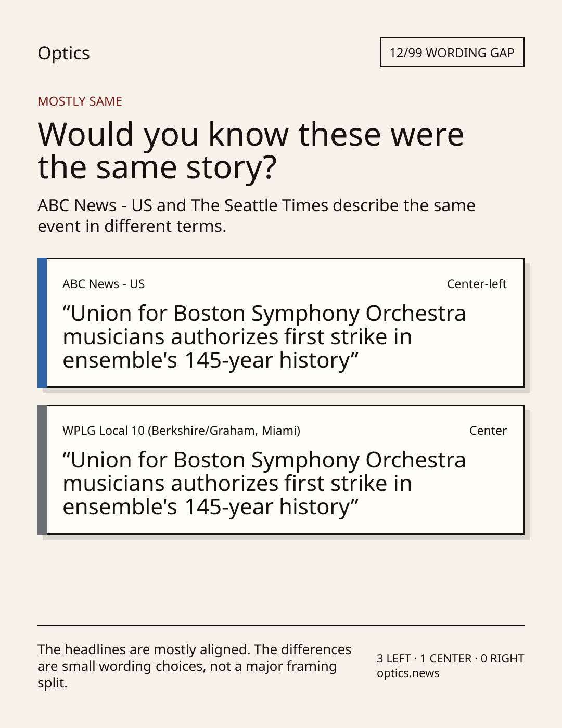The width and height of the screenshot is (562, 728).
Task: Click the Center bias label
Action: (488, 431)
